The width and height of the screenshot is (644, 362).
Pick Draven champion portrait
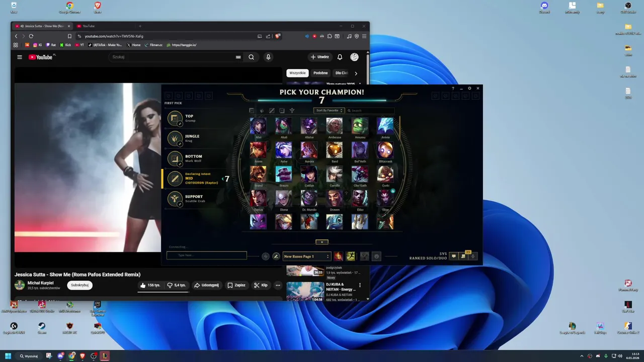tap(335, 198)
